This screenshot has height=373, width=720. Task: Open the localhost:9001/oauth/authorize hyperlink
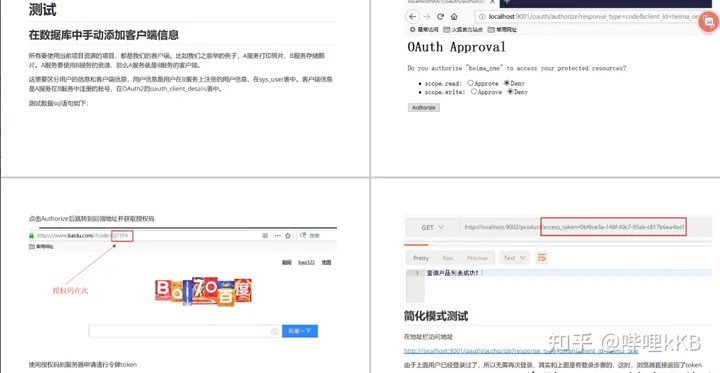(521, 351)
